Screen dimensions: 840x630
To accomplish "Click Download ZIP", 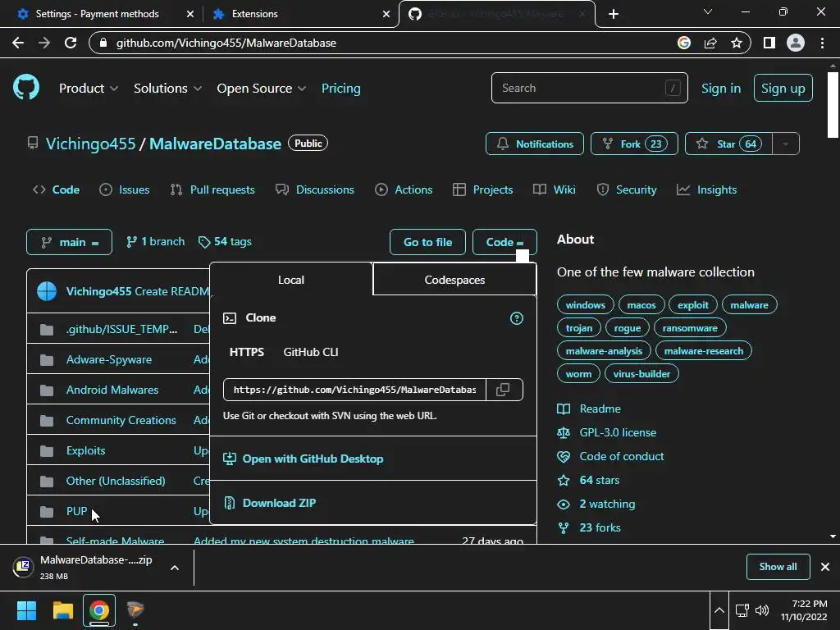I will pyautogui.click(x=279, y=503).
